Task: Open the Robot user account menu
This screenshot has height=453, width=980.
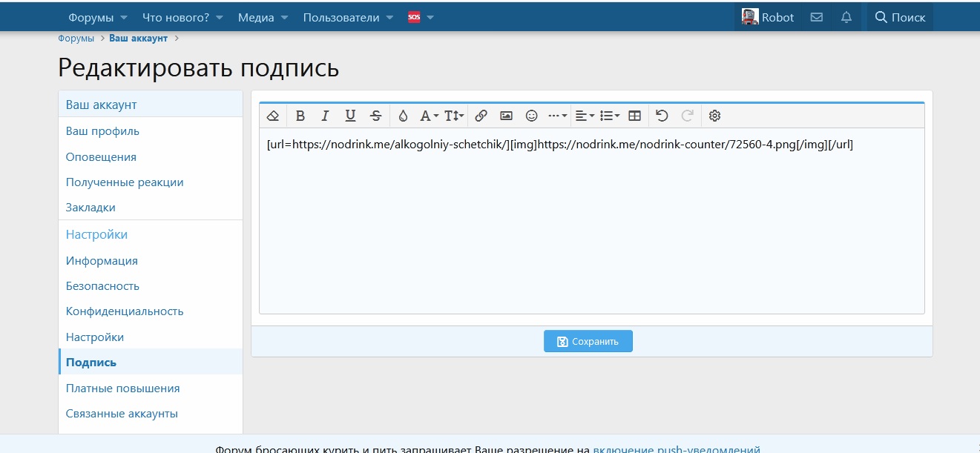Action: (x=768, y=17)
